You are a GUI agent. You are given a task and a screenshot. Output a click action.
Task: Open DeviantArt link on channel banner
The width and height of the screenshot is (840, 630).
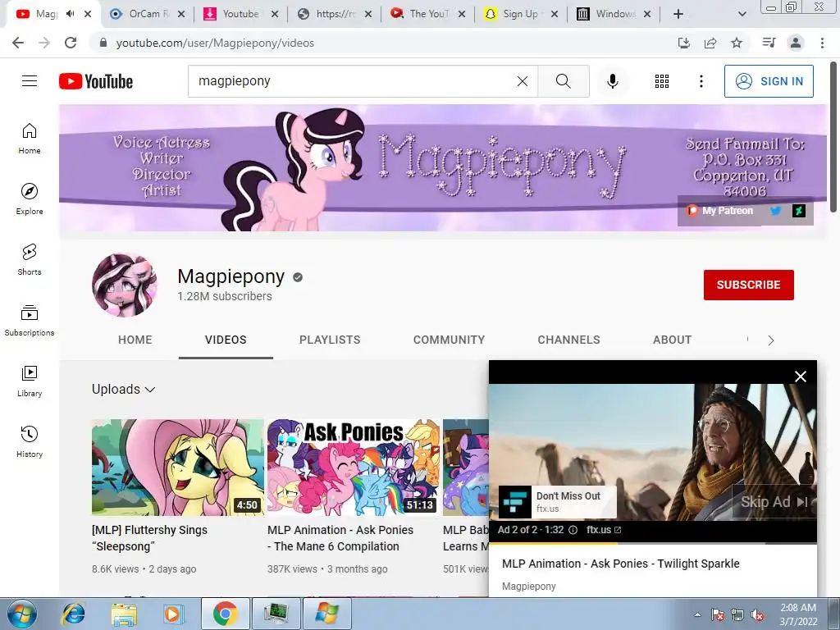tap(799, 211)
